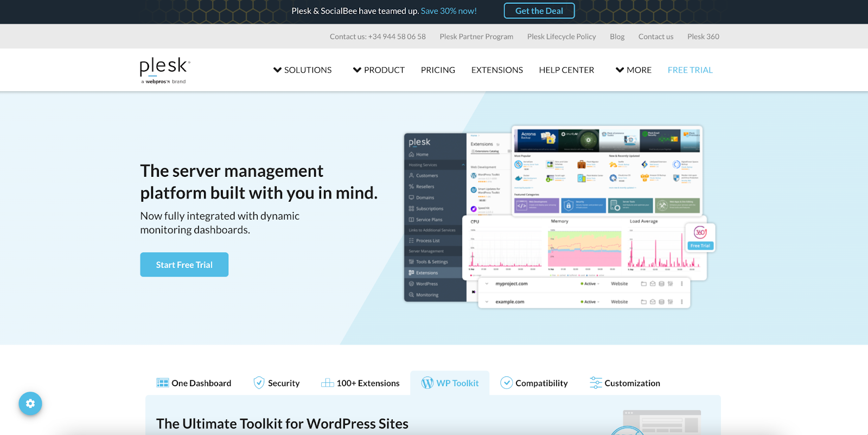Click the Save 30% now! link
868x435 pixels.
click(x=449, y=11)
